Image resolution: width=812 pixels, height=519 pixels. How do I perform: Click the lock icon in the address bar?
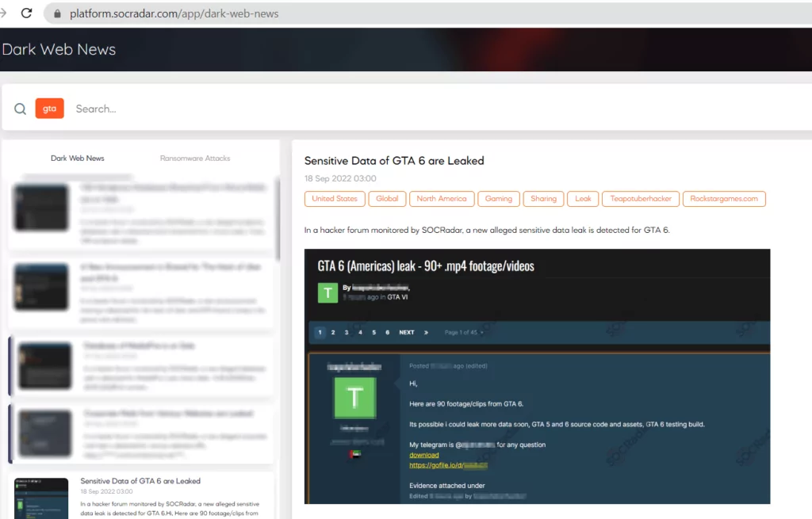(57, 13)
